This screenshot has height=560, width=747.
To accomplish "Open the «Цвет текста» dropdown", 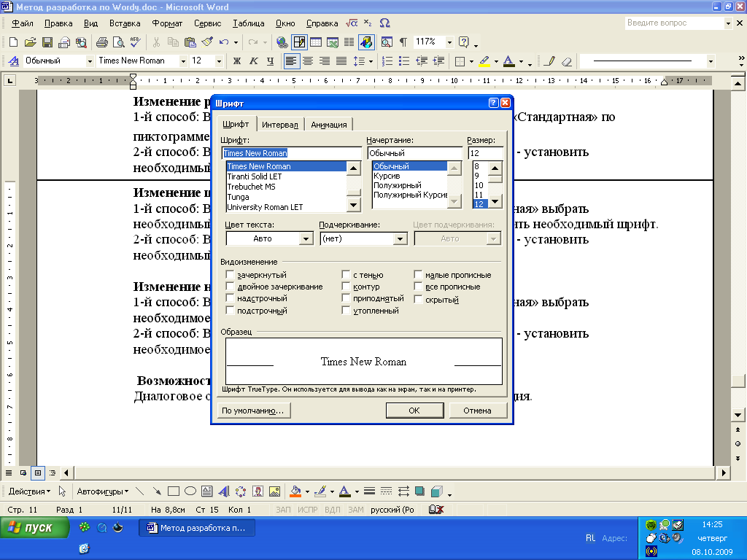I will click(x=306, y=238).
